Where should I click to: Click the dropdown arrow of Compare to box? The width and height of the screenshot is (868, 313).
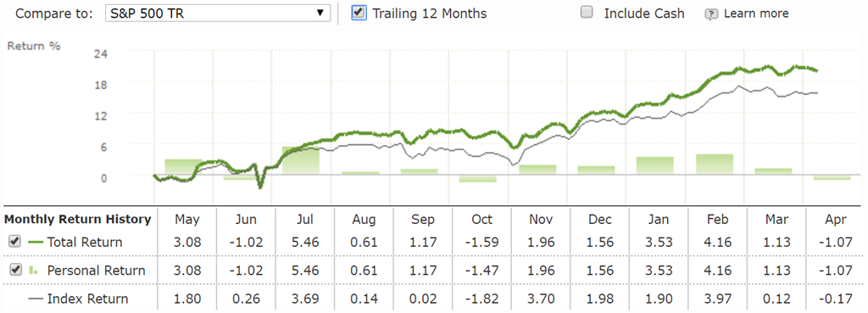(x=320, y=14)
